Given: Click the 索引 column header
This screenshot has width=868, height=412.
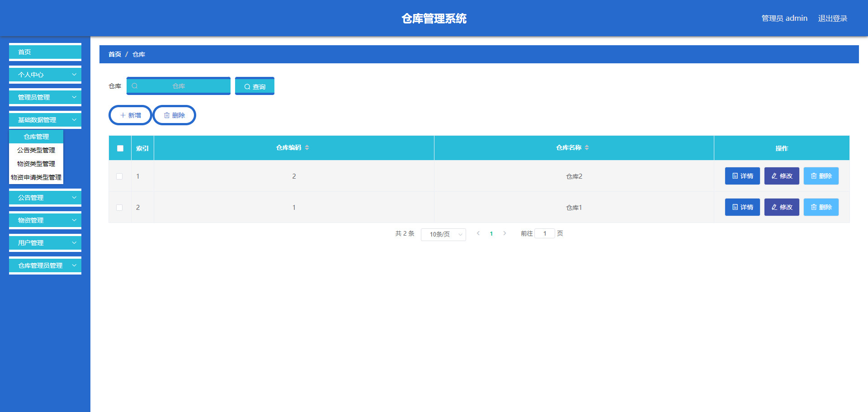Looking at the screenshot, I should pyautogui.click(x=142, y=148).
